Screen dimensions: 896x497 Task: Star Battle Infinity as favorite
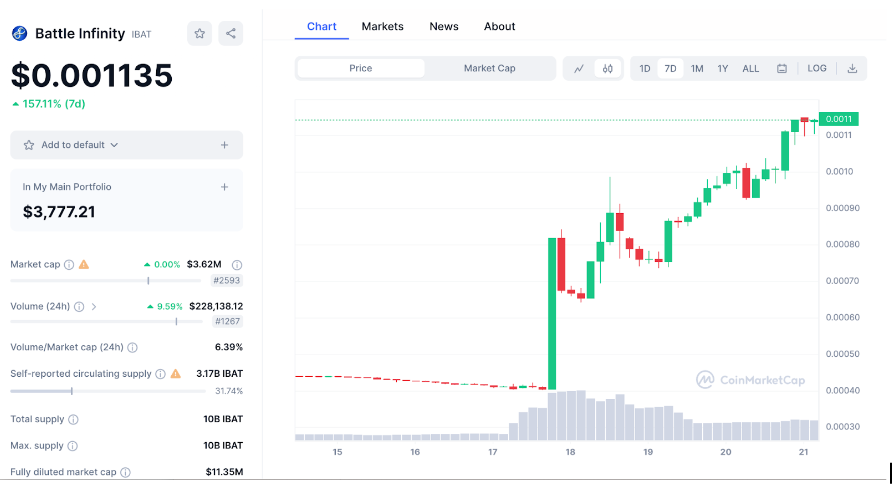200,33
